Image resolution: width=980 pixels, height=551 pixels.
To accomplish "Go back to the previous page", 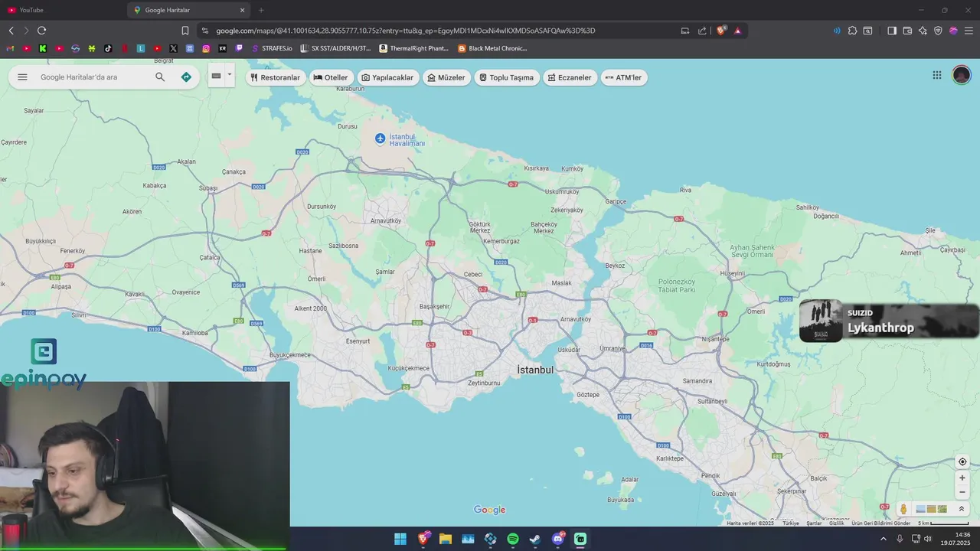I will 11,31.
